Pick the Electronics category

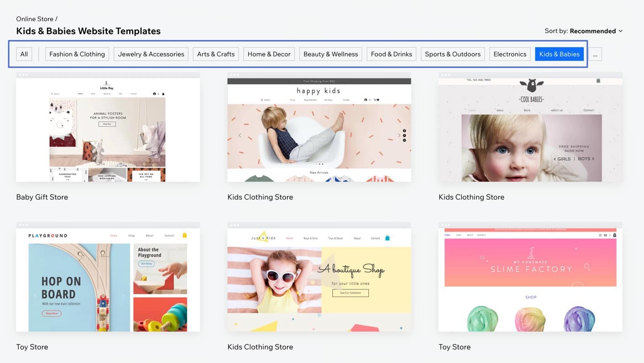[510, 54]
